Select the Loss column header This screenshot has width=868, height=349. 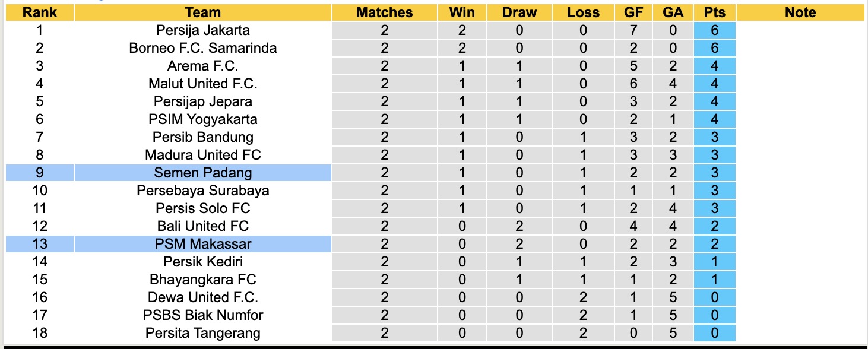pos(583,12)
